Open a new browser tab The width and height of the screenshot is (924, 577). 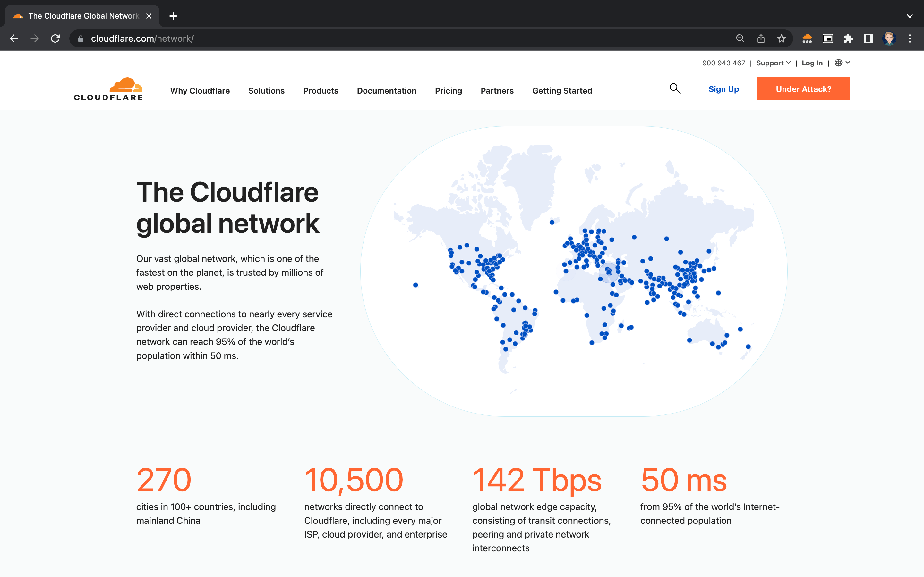pyautogui.click(x=173, y=16)
